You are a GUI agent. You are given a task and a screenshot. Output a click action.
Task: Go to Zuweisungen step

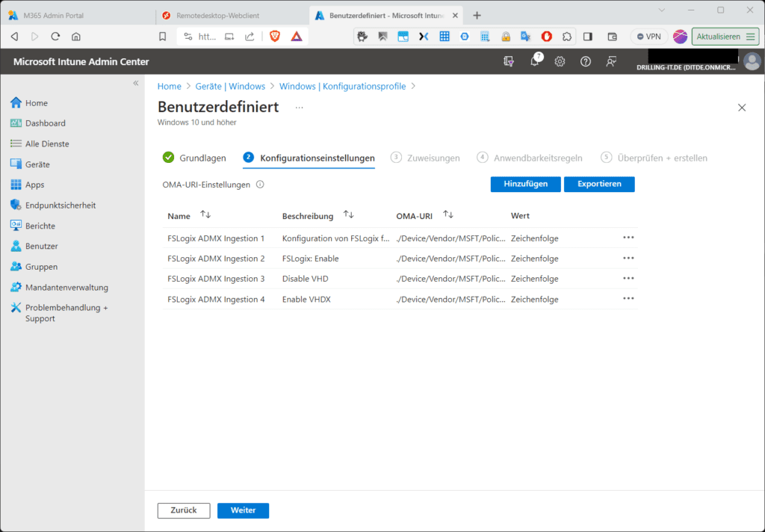425,158
